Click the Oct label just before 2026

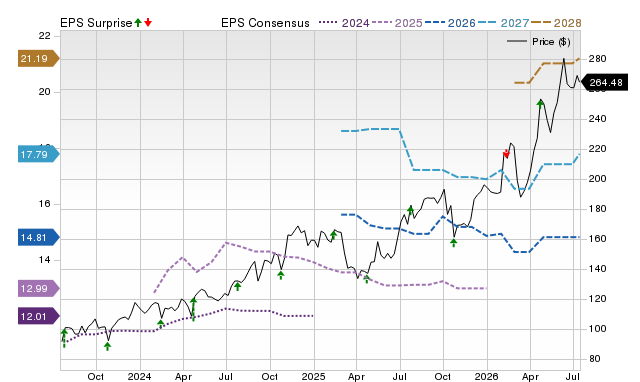(443, 376)
